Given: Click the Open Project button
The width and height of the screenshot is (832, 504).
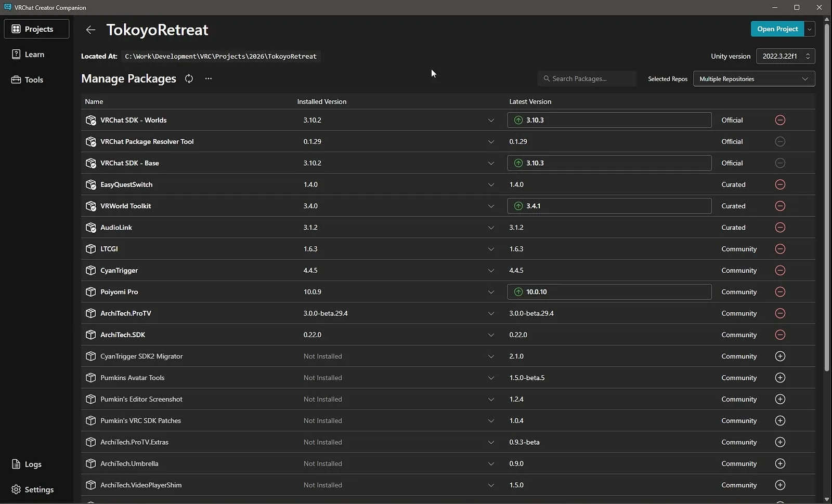Looking at the screenshot, I should [777, 29].
